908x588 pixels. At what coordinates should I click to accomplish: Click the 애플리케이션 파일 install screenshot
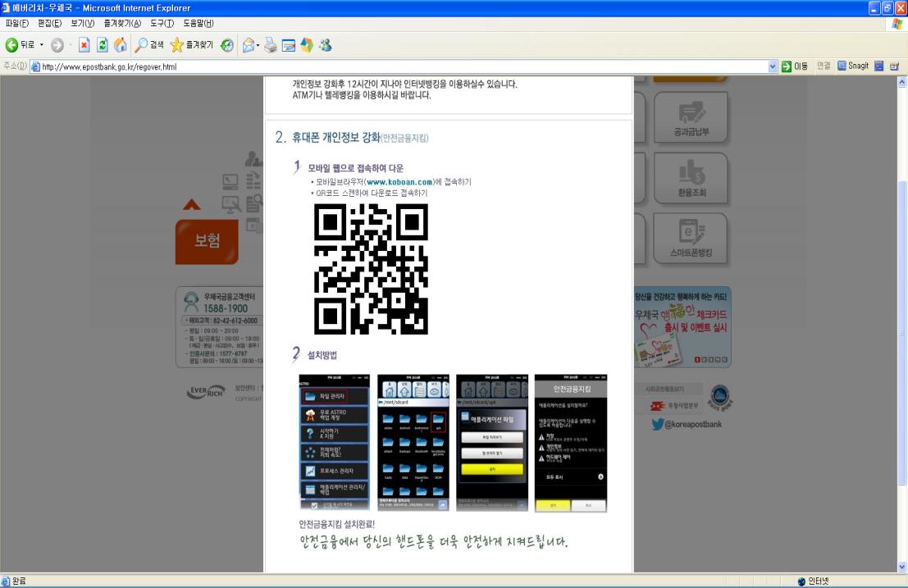point(492,443)
